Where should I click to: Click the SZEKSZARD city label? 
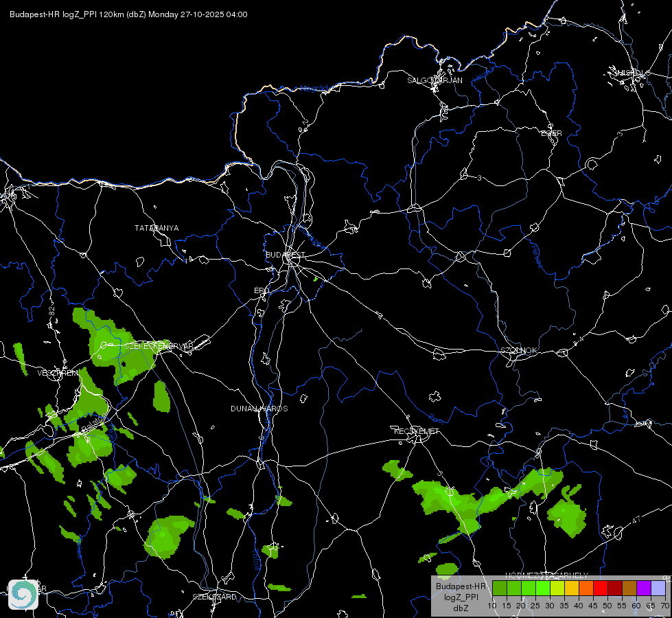(x=214, y=597)
